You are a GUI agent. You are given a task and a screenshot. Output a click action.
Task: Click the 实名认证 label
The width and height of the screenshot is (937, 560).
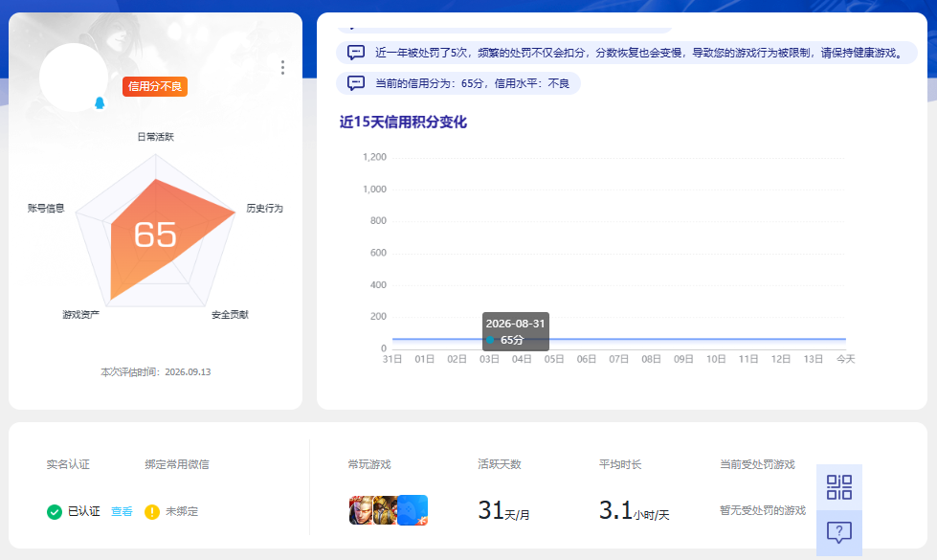pyautogui.click(x=68, y=464)
